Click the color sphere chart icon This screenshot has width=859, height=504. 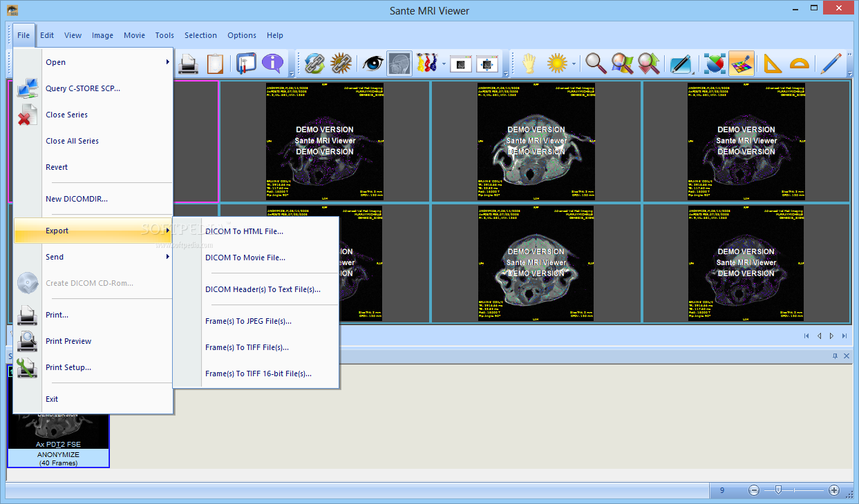pos(715,64)
